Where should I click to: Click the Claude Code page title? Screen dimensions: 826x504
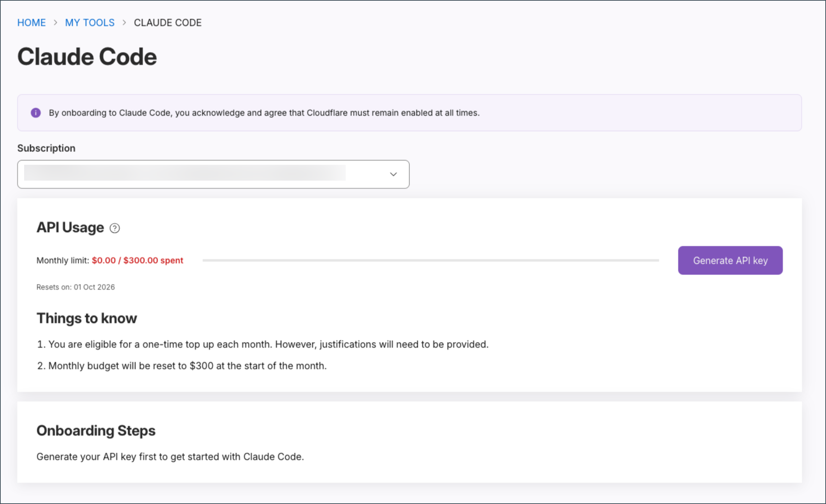(x=87, y=57)
